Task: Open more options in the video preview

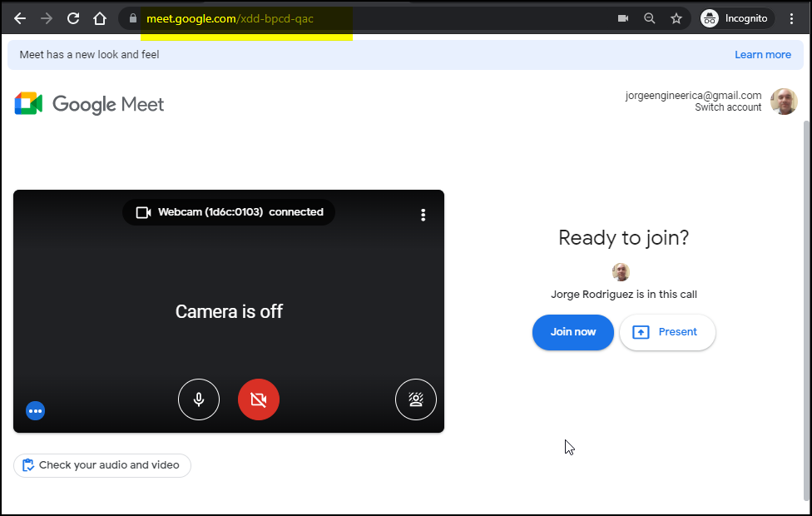Action: (423, 215)
